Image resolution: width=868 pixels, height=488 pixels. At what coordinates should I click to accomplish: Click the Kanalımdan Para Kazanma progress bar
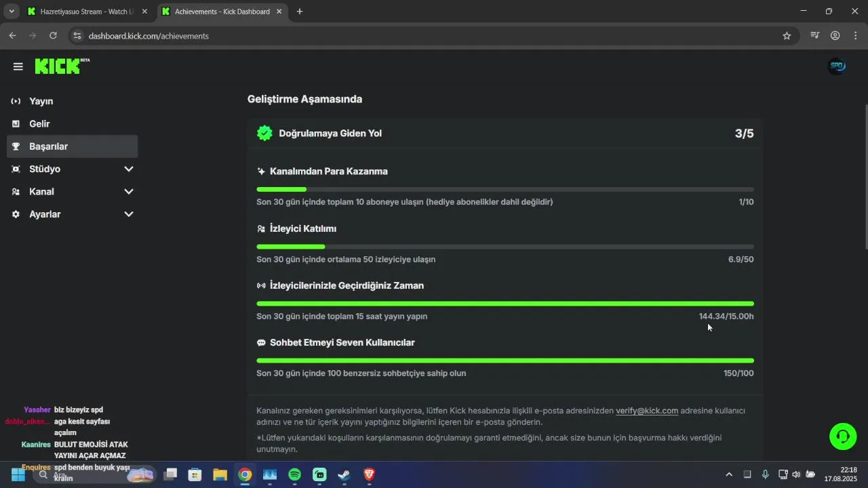tap(505, 189)
